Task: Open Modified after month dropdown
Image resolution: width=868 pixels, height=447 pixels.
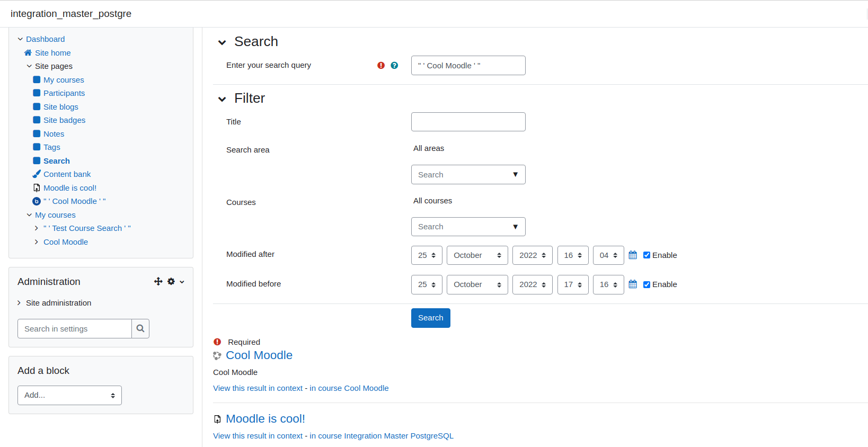Action: tap(477, 255)
